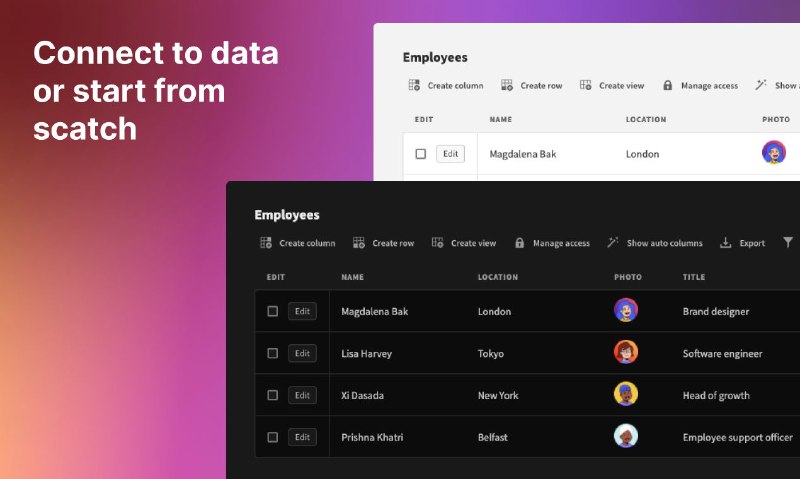Select the Xi Dasada row checkbox
800x479 pixels.
point(272,395)
